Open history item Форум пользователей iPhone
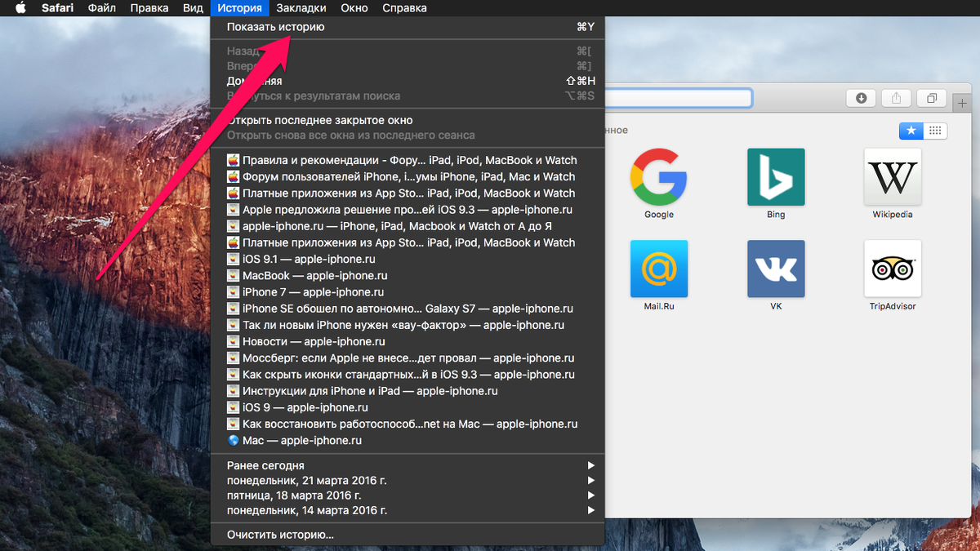The image size is (980, 551). [408, 176]
